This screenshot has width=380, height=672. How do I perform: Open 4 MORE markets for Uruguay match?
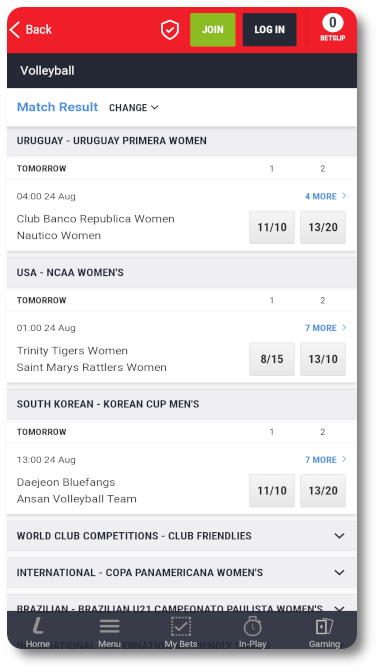326,196
